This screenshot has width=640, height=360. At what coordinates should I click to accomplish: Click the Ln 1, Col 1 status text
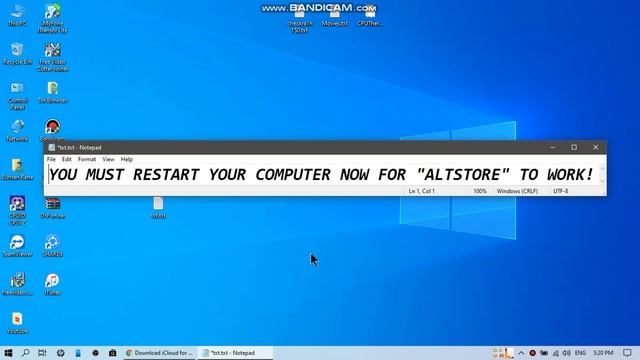(422, 191)
